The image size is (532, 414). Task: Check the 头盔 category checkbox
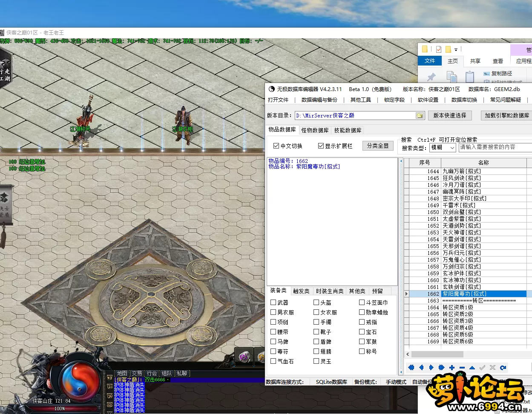click(x=316, y=303)
